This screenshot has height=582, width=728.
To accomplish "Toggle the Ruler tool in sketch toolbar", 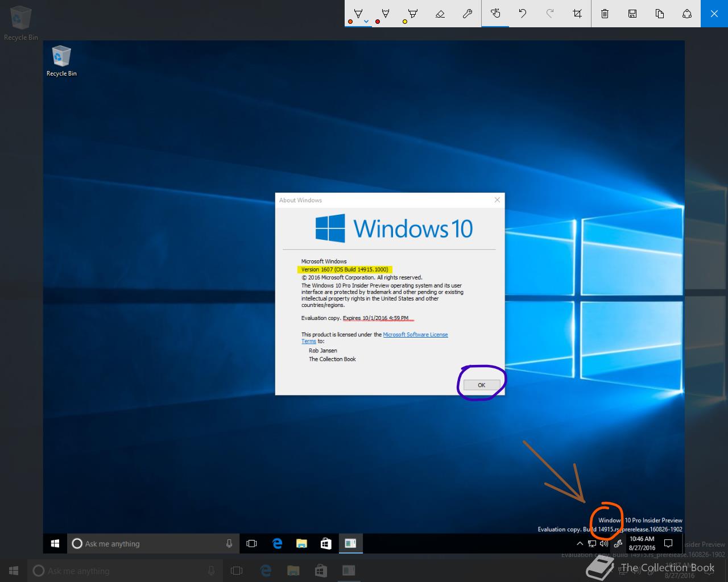I will [x=468, y=14].
